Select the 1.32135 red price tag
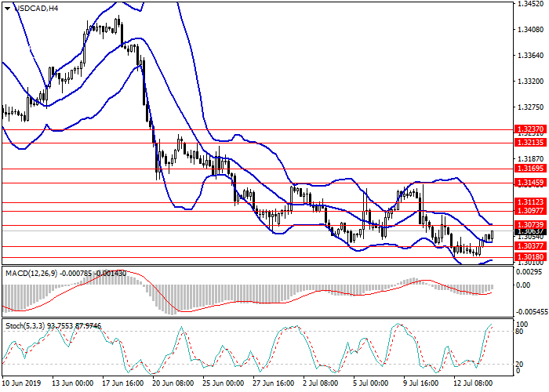 pyautogui.click(x=529, y=143)
